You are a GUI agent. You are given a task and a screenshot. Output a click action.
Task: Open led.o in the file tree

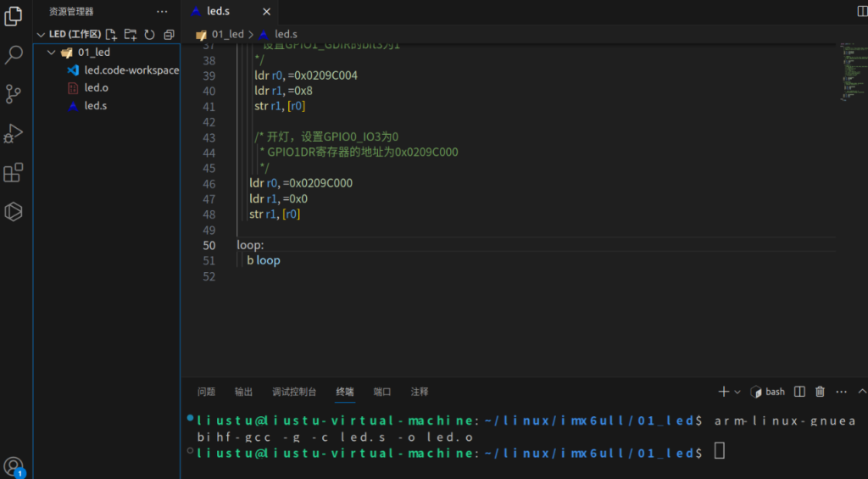coord(96,88)
